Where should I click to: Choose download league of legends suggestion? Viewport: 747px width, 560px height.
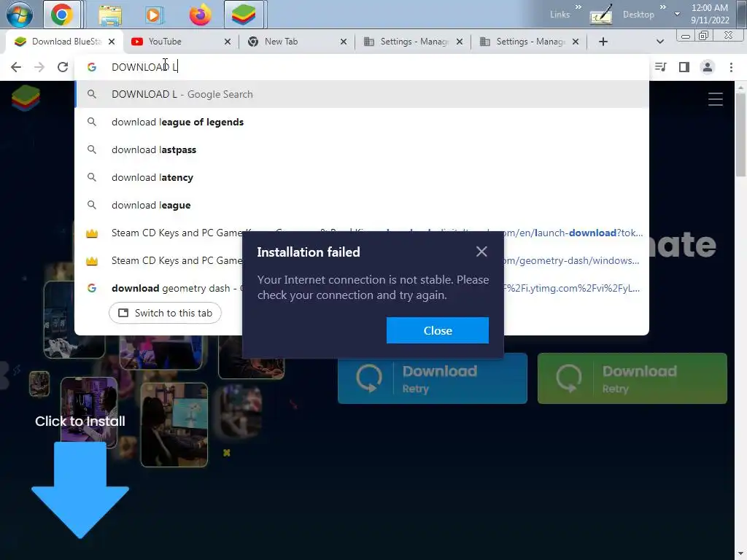coord(362,122)
